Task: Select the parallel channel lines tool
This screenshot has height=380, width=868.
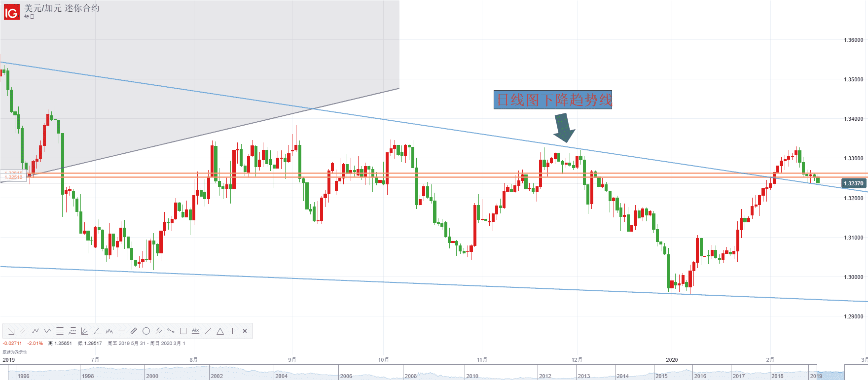Action: (x=23, y=331)
